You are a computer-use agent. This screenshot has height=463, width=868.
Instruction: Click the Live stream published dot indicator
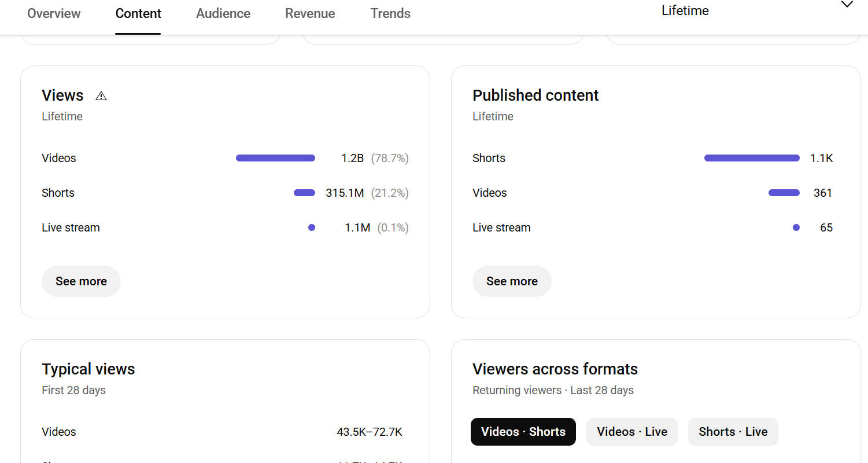(x=796, y=227)
